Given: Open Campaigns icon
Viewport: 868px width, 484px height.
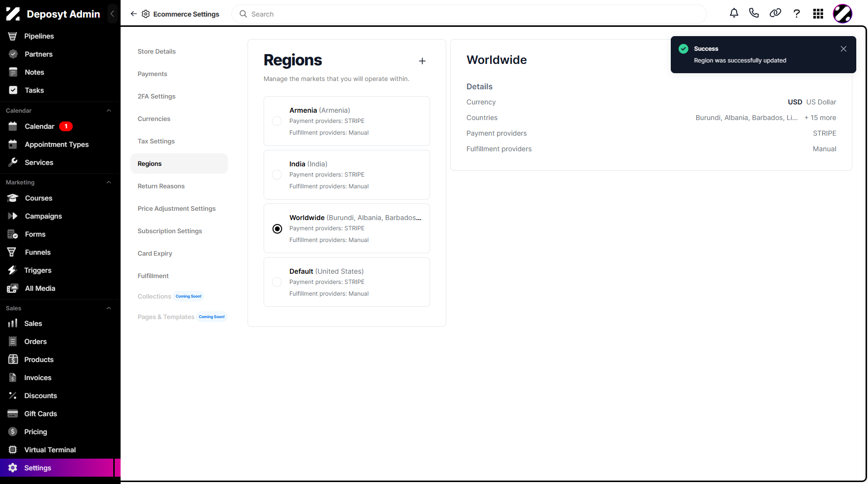Looking at the screenshot, I should pyautogui.click(x=13, y=216).
